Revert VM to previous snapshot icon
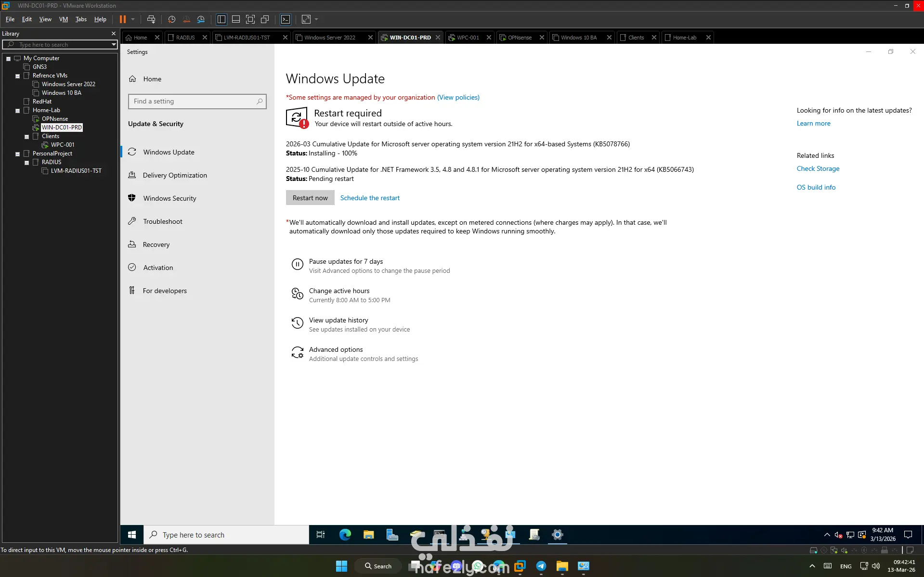The height and width of the screenshot is (577, 924). click(x=186, y=19)
